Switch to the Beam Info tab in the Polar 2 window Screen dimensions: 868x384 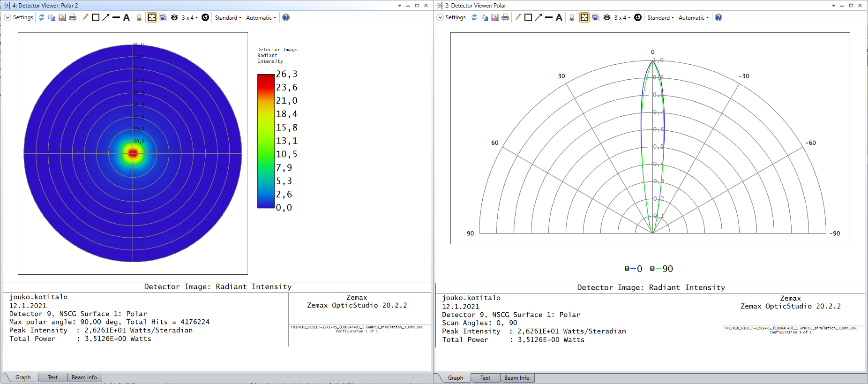coord(84,377)
